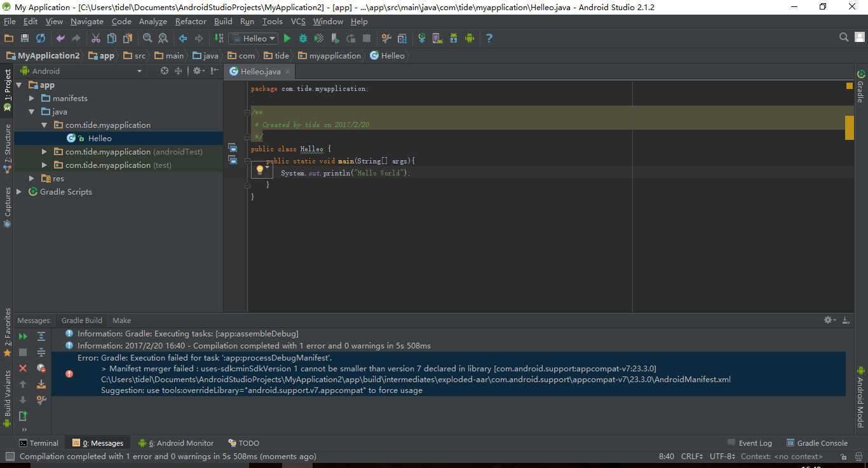Screen dimensions: 868x468
Task: Open the Analyze menu
Action: click(153, 22)
